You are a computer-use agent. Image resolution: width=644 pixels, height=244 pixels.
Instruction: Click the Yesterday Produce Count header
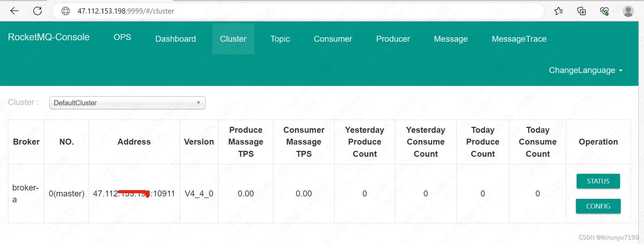point(365,142)
